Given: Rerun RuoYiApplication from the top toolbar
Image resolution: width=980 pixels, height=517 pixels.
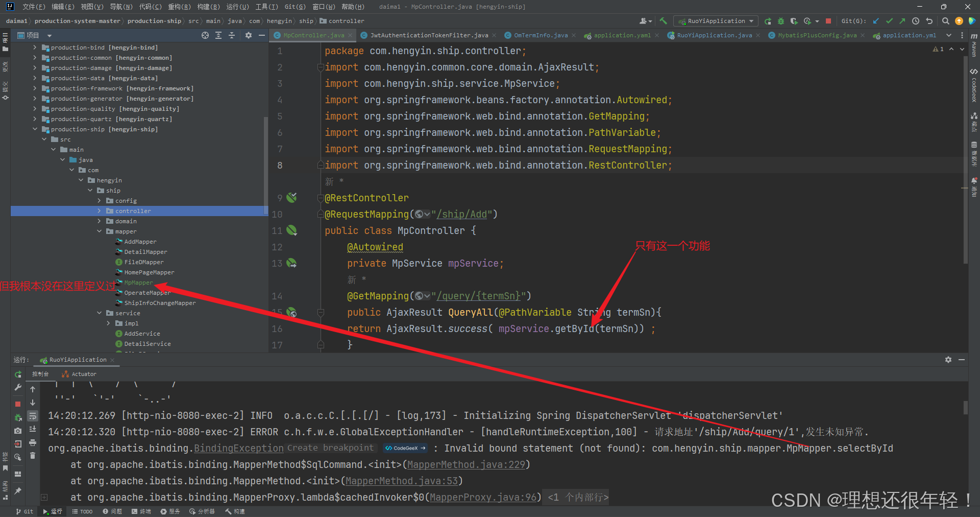Looking at the screenshot, I should (x=768, y=21).
